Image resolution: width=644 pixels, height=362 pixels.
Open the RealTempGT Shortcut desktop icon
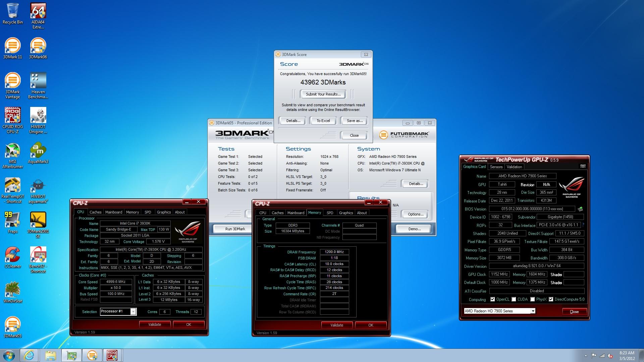point(13,190)
